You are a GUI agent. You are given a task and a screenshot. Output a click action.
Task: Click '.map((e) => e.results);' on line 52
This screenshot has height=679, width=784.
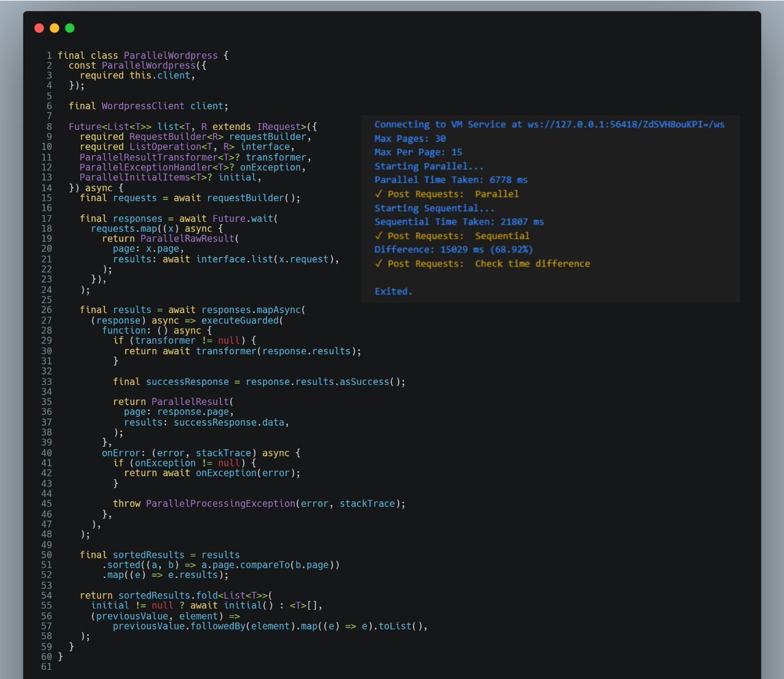coord(165,575)
